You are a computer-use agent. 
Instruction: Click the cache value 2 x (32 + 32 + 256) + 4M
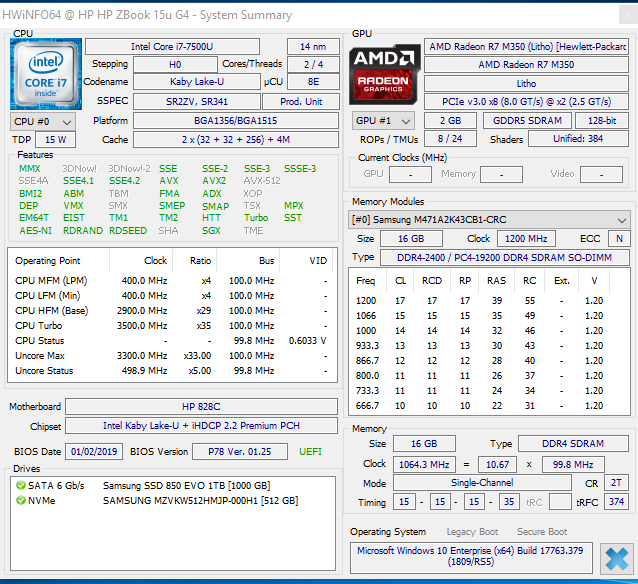coord(236,140)
